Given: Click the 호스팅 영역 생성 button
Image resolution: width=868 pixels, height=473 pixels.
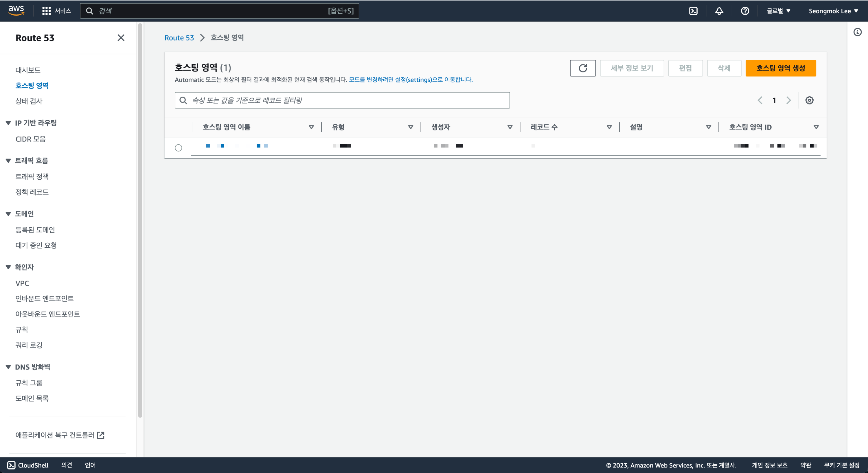Looking at the screenshot, I should point(780,68).
